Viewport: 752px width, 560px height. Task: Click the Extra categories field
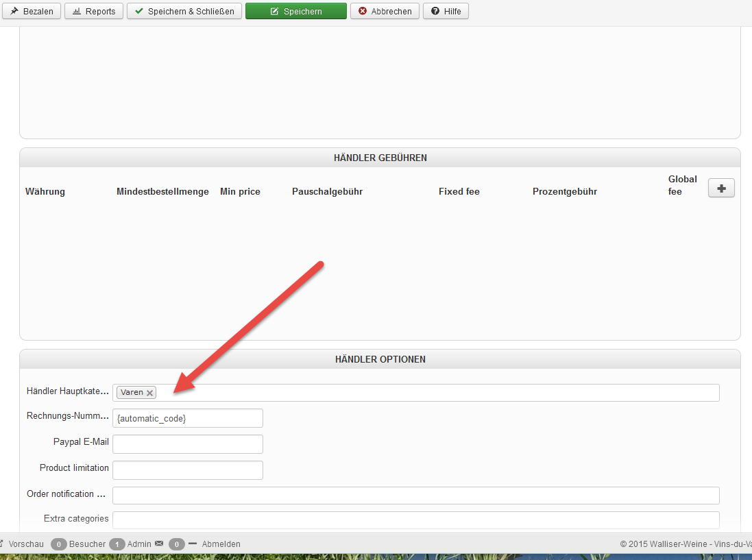point(416,520)
